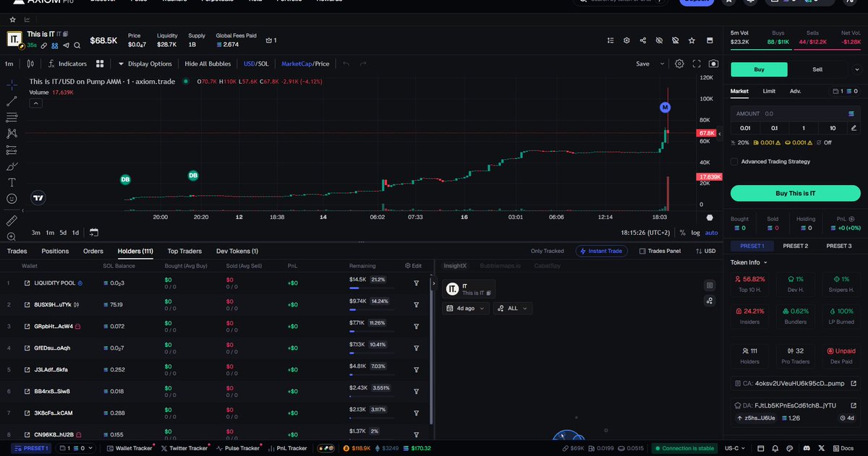
Task: Click the AMOUNT input field
Action: tap(796, 113)
